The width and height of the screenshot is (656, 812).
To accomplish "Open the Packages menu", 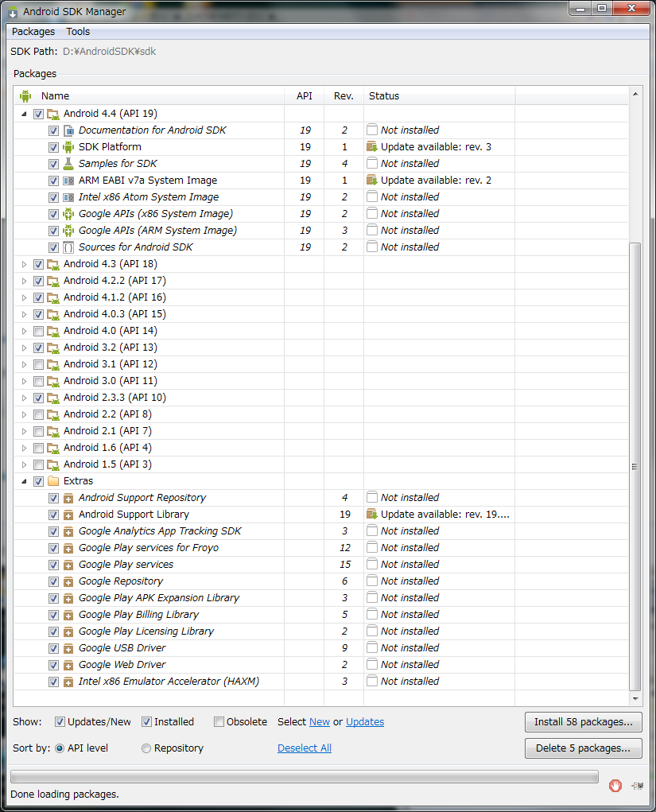I will click(x=33, y=32).
